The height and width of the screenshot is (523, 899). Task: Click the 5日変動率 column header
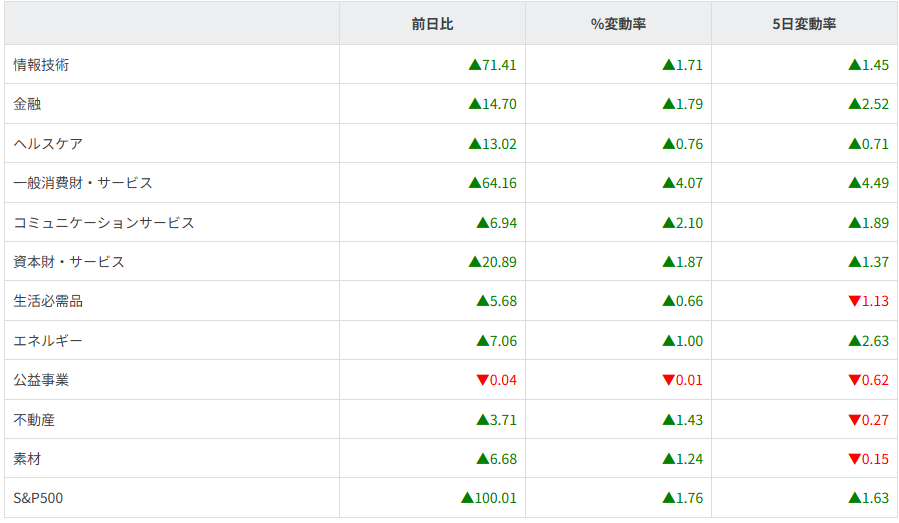[x=804, y=24]
